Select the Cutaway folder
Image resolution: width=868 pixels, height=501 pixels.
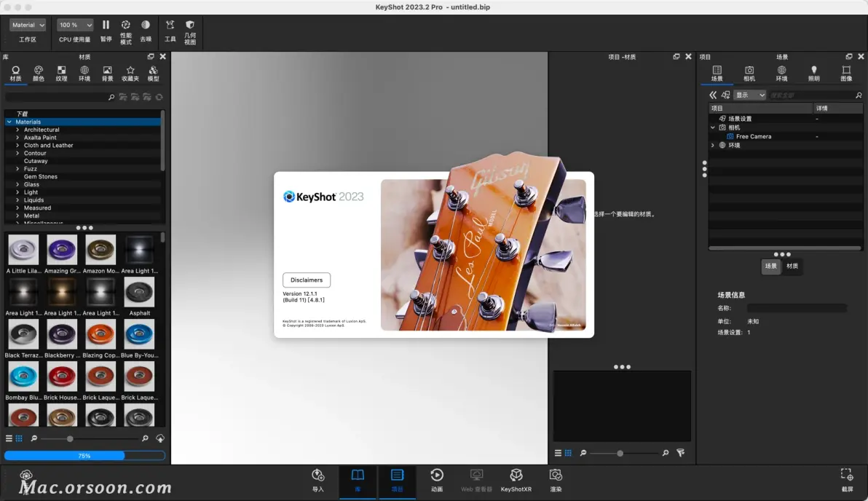[x=36, y=161]
